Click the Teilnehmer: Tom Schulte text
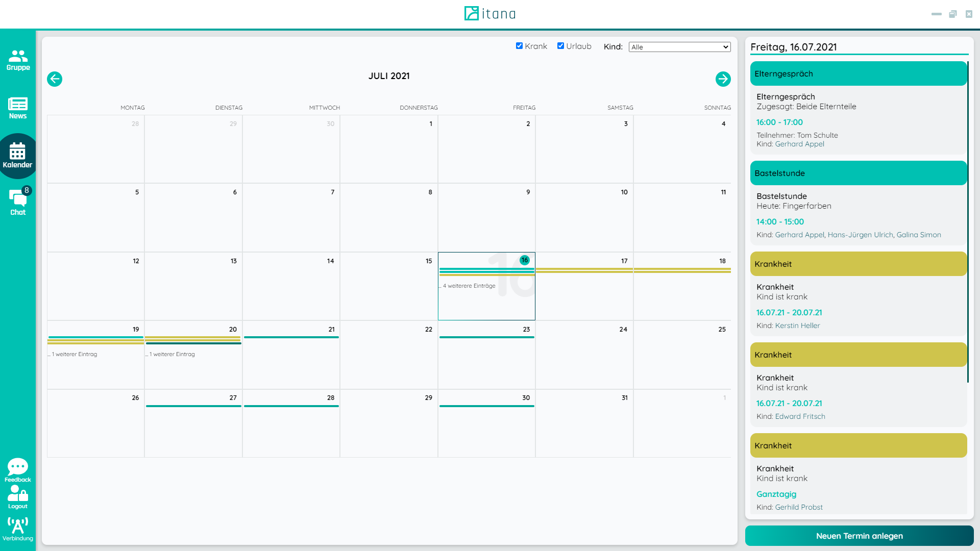The height and width of the screenshot is (551, 980). click(797, 135)
